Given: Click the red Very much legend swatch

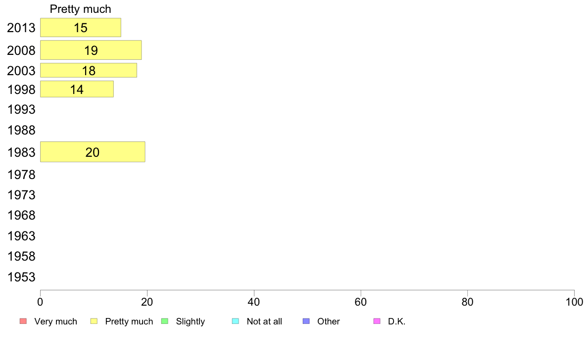Looking at the screenshot, I should coord(23,321).
